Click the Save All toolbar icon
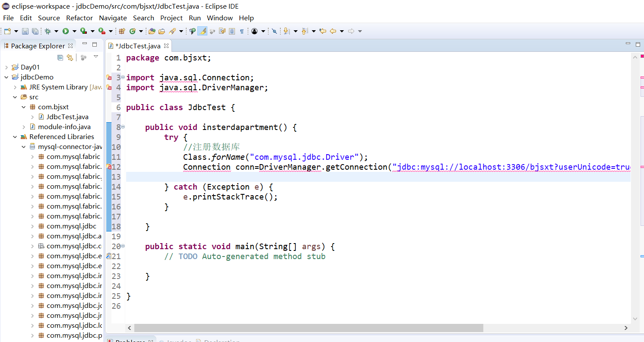This screenshot has width=644, height=342. pos(35,31)
